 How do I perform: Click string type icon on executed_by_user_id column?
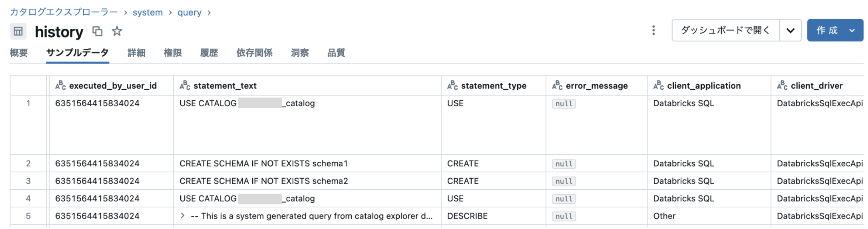60,86
